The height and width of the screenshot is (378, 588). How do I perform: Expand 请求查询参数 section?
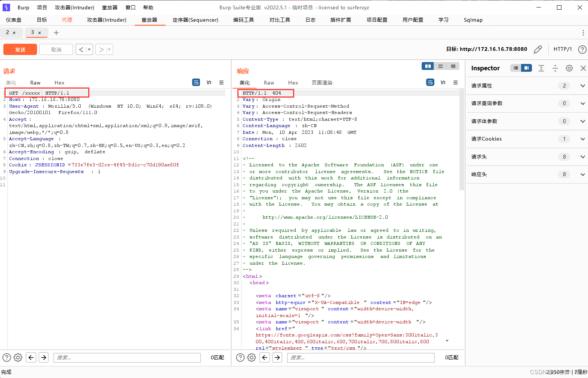coord(583,104)
